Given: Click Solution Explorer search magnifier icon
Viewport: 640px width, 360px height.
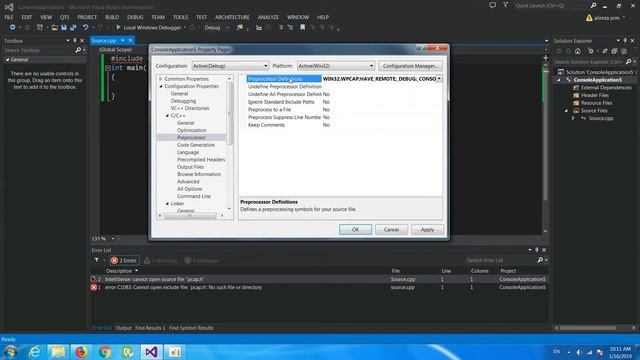Looking at the screenshot, I should 629,62.
